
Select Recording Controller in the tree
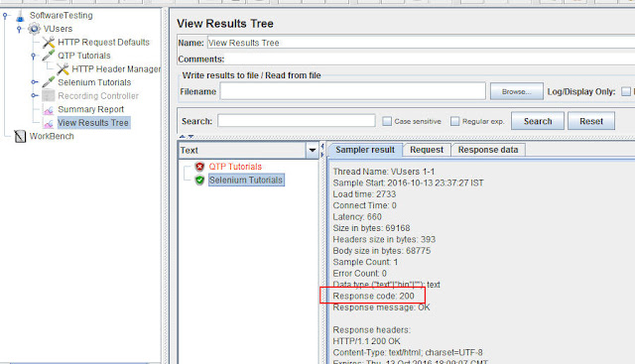[98, 96]
